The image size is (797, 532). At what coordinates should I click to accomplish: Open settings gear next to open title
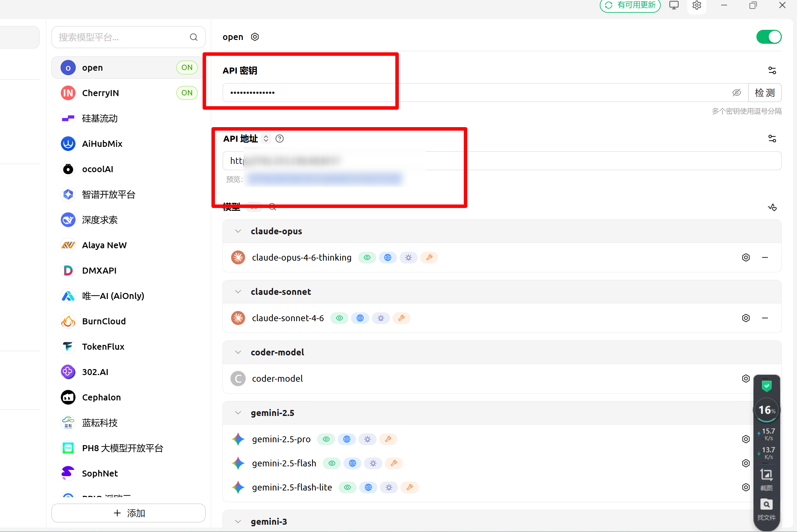click(255, 37)
